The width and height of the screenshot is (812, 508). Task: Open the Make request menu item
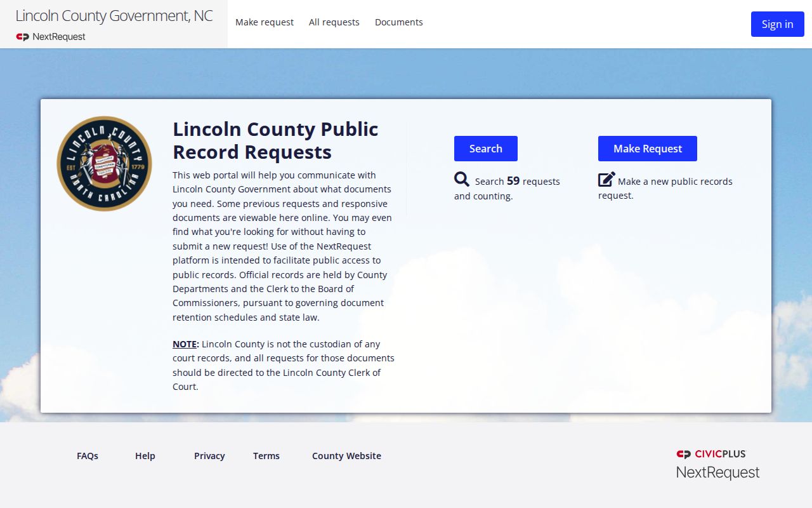click(265, 22)
